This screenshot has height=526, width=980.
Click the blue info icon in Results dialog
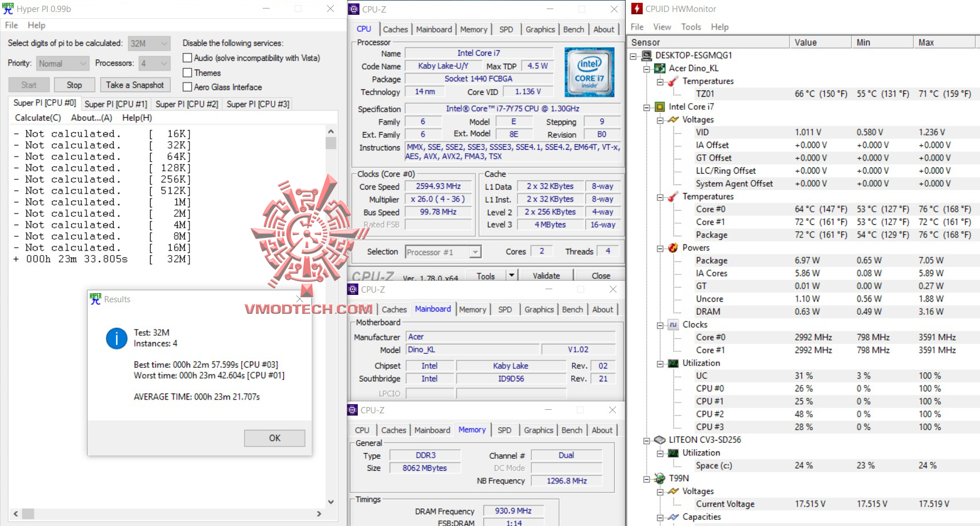pyautogui.click(x=117, y=338)
